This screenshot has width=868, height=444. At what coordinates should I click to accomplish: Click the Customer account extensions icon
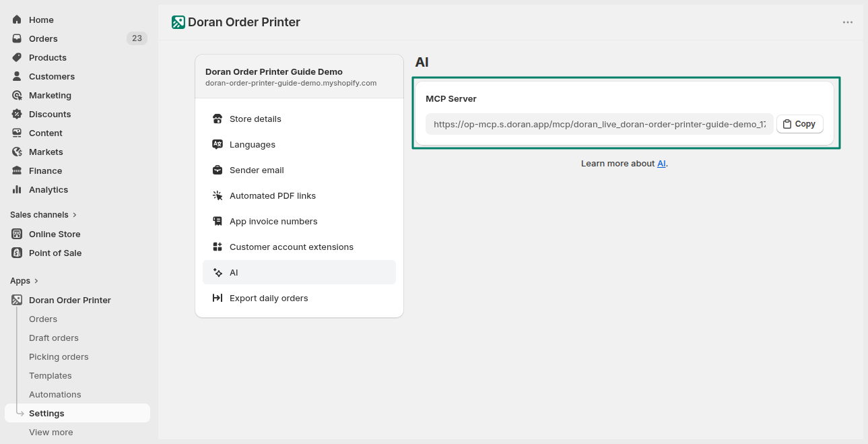click(218, 247)
